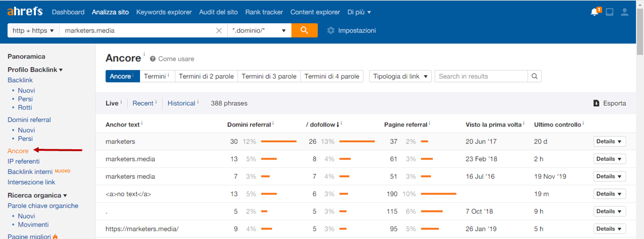
Task: Open Dashboard in the top navigation
Action: click(x=68, y=12)
